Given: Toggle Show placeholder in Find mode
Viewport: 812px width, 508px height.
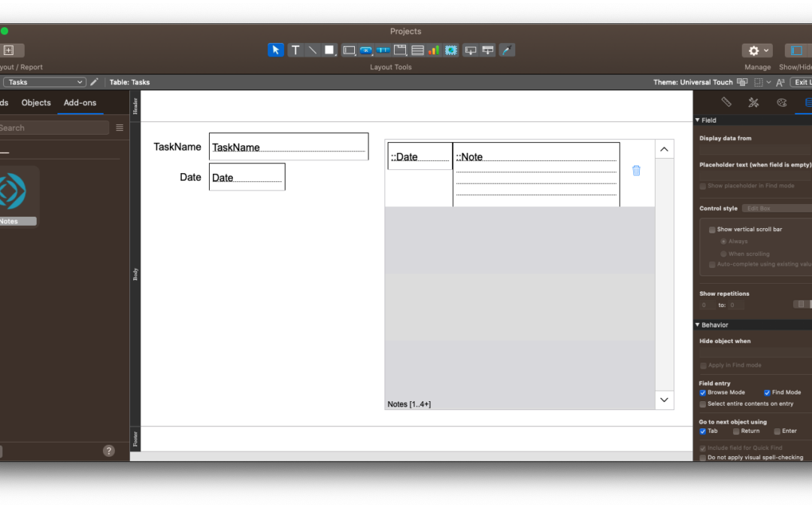Looking at the screenshot, I should click(x=703, y=186).
